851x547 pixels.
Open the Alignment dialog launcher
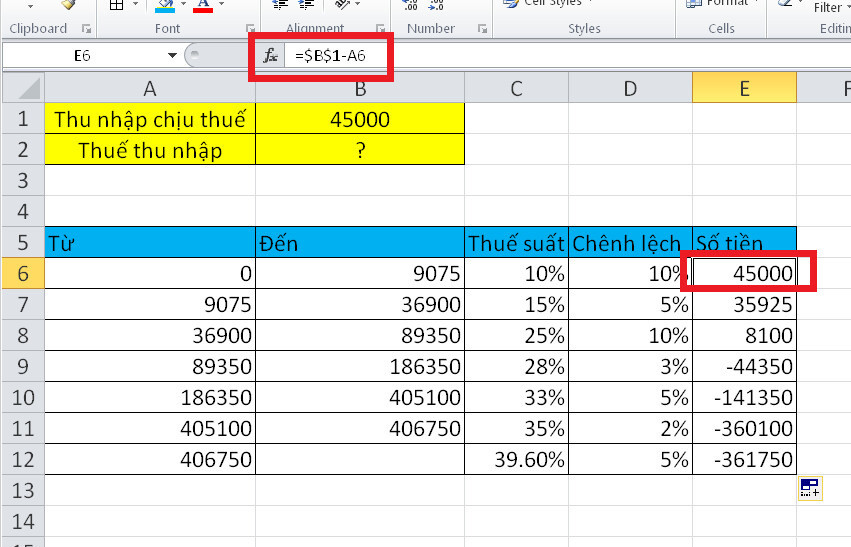(380, 29)
